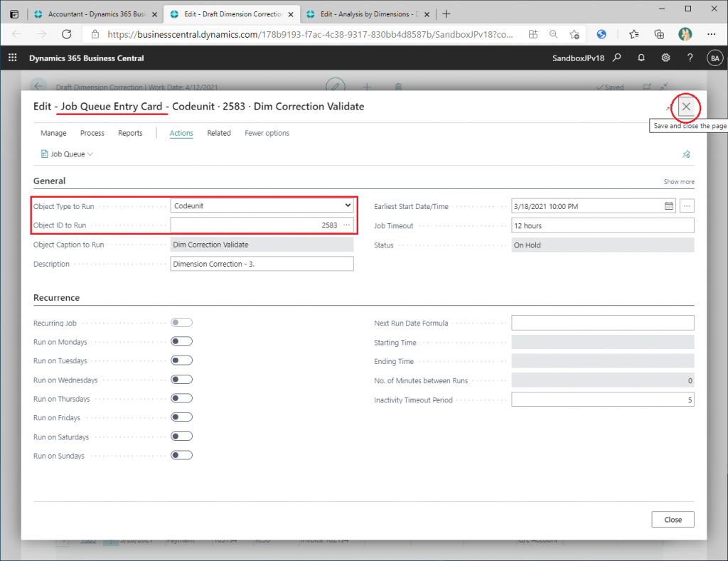Click Fewer options

tap(267, 133)
